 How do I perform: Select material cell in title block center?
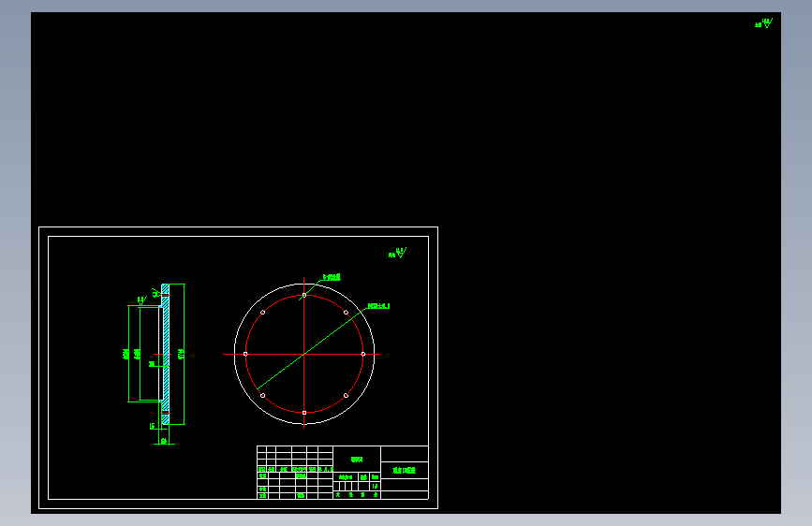click(x=357, y=460)
